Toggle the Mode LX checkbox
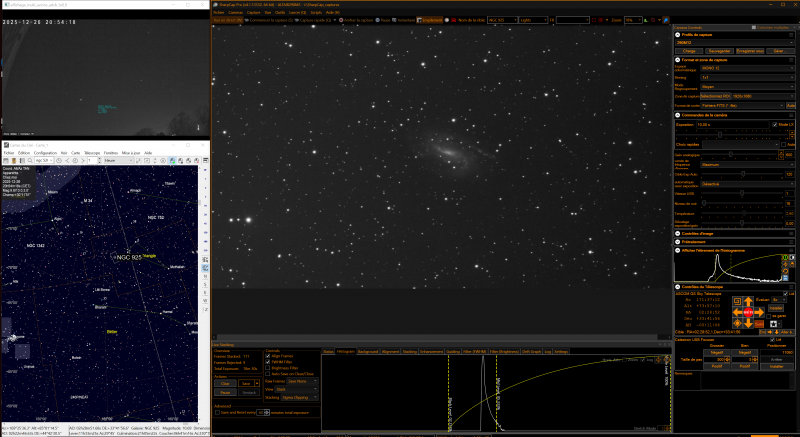 pyautogui.click(x=775, y=125)
